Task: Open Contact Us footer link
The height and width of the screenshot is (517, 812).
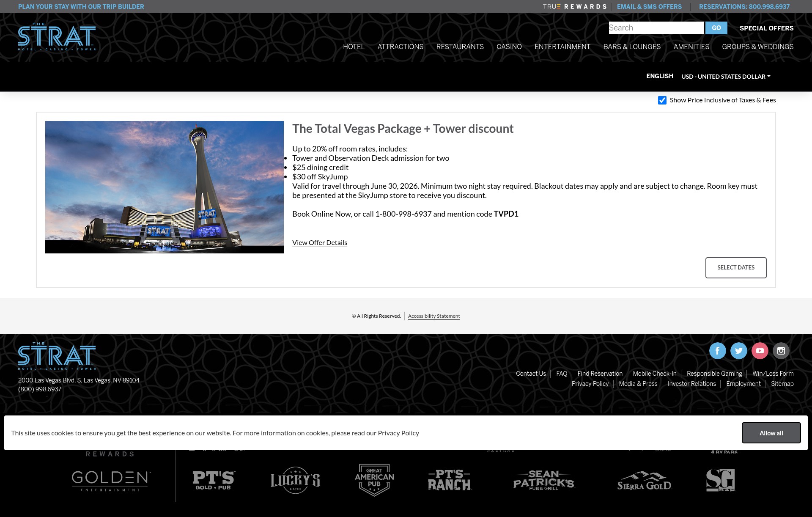Action: click(x=531, y=374)
